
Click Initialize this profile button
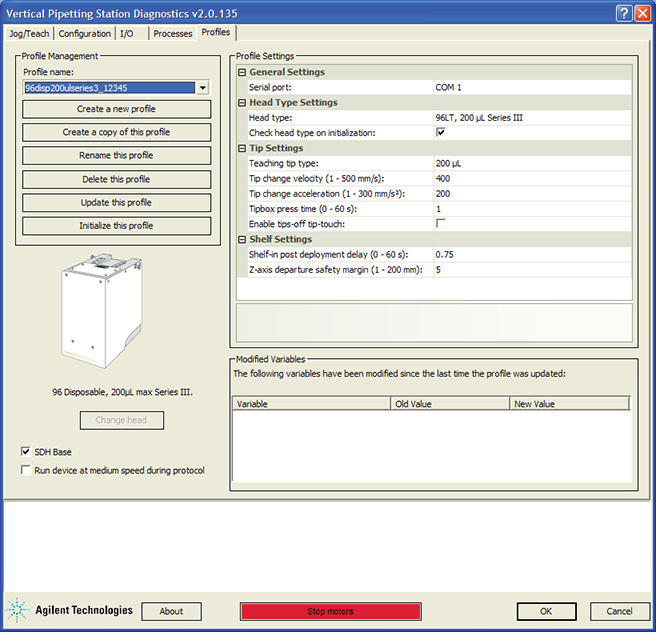(x=116, y=226)
